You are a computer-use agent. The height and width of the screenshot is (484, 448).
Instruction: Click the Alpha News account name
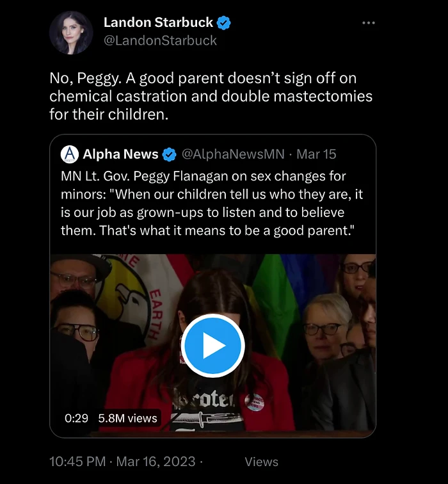click(120, 154)
